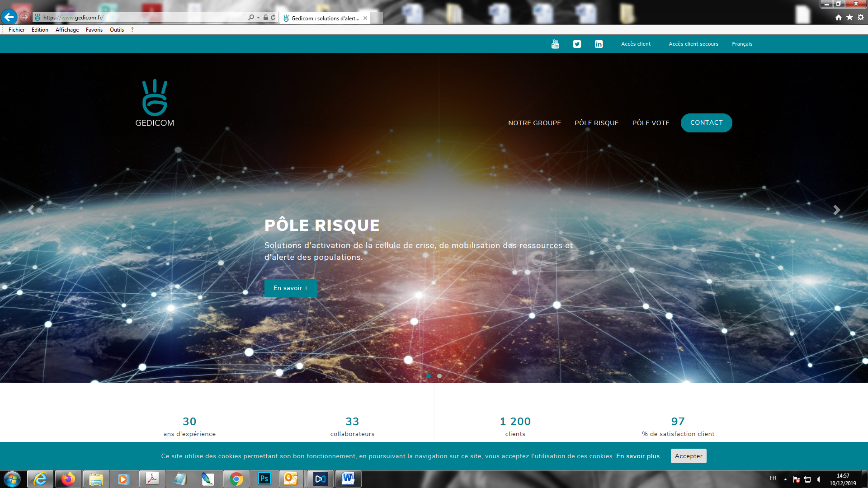Click the Gedicom hand logo
This screenshot has height=488, width=868.
(x=155, y=98)
